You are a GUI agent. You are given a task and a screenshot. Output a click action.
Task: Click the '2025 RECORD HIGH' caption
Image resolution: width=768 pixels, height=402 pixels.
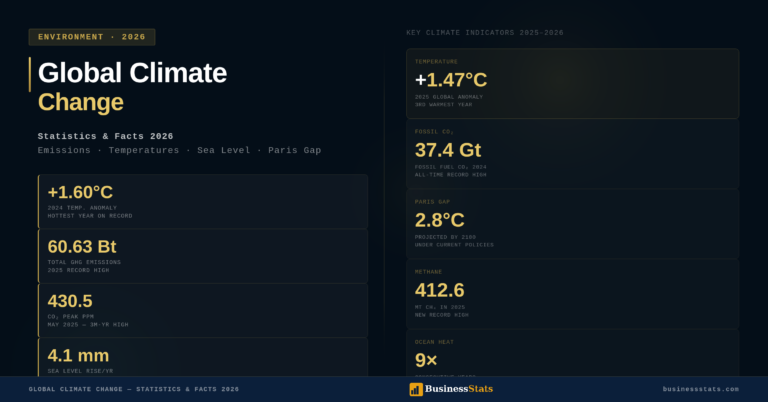coord(78,270)
